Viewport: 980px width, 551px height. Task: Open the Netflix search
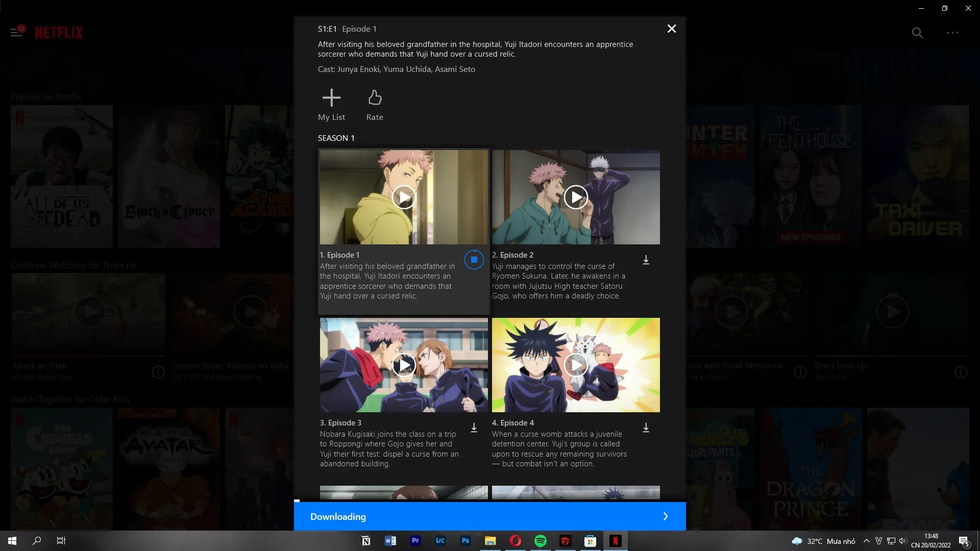point(917,33)
